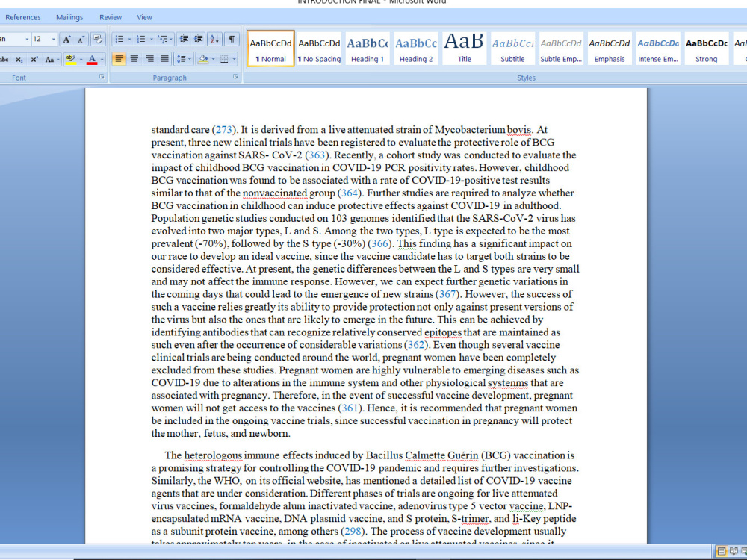Toggle center alignment

tap(134, 59)
